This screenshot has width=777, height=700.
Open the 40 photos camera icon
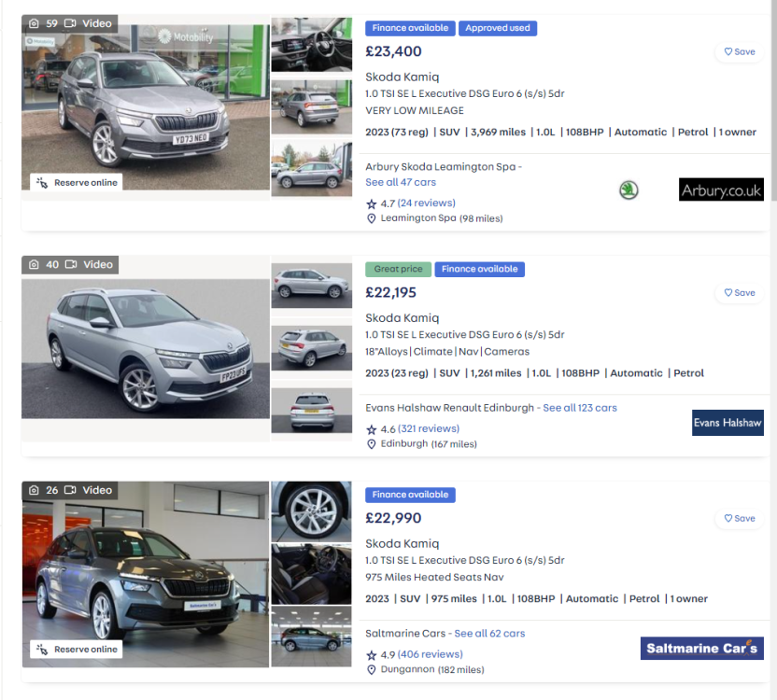[x=34, y=264]
